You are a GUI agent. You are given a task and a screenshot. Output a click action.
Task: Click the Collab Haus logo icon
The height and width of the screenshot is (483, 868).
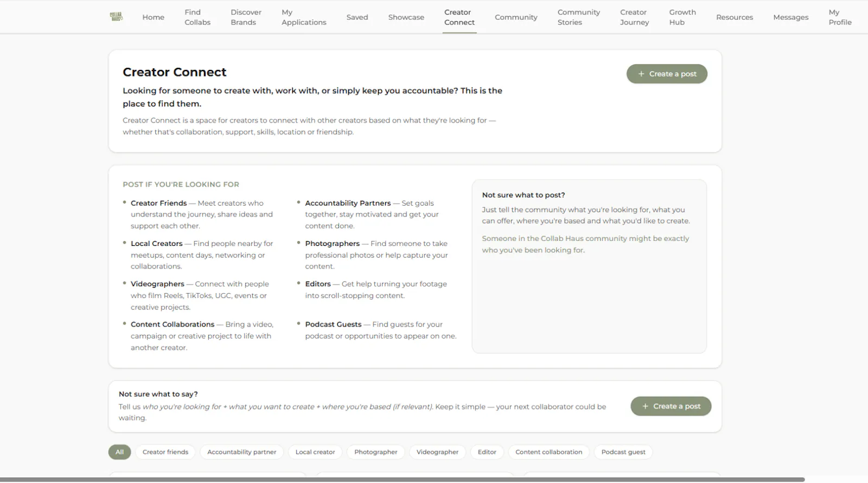tap(116, 17)
